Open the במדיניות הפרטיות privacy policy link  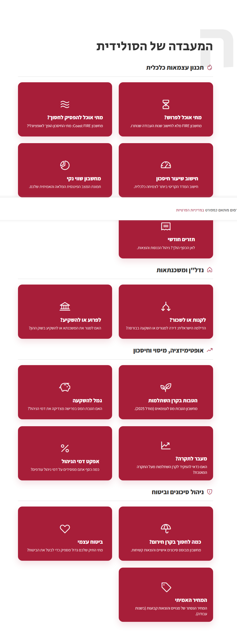pos(190,210)
